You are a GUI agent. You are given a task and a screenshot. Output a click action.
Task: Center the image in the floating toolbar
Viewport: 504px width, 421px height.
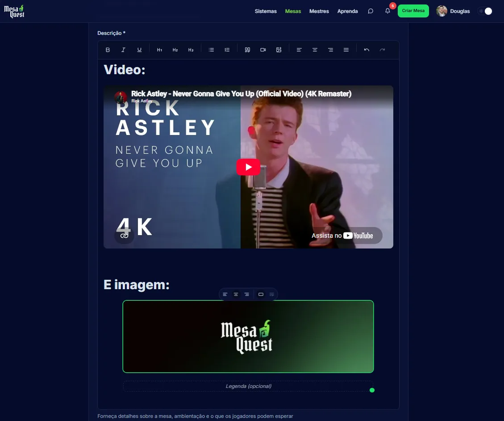point(236,295)
